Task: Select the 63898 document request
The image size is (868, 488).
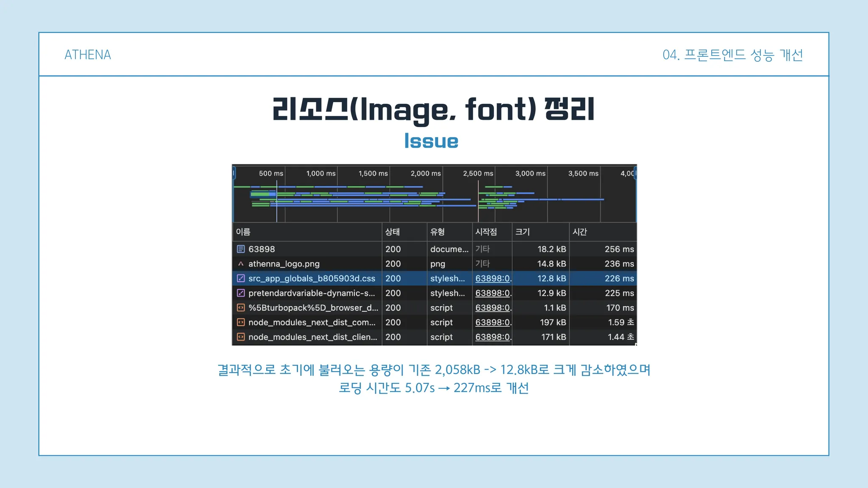Action: click(x=434, y=249)
